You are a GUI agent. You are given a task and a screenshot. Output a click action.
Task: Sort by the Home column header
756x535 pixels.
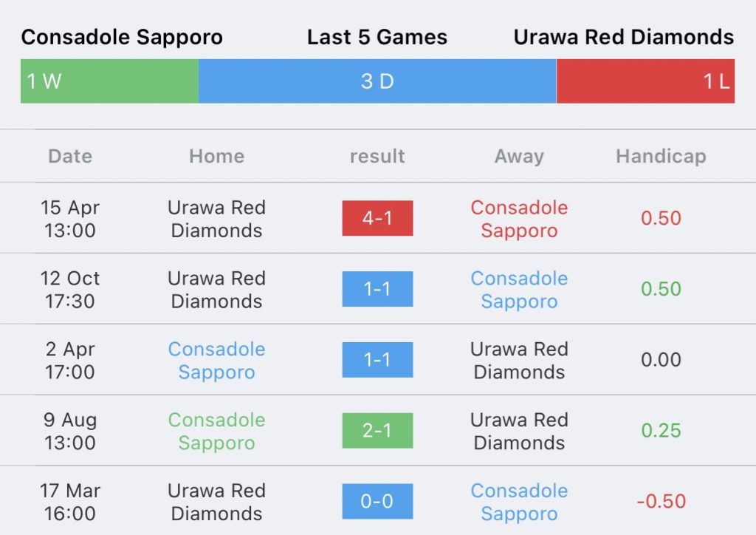pos(216,157)
